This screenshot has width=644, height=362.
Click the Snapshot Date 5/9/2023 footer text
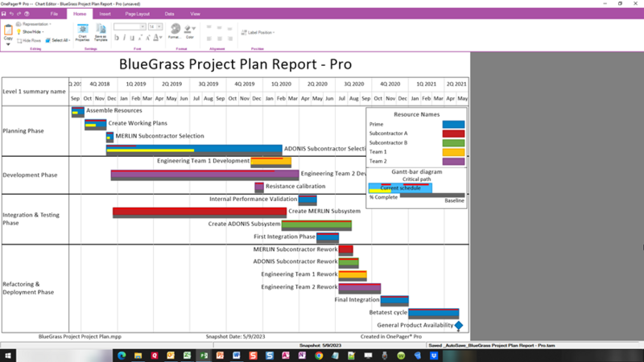[x=235, y=336]
